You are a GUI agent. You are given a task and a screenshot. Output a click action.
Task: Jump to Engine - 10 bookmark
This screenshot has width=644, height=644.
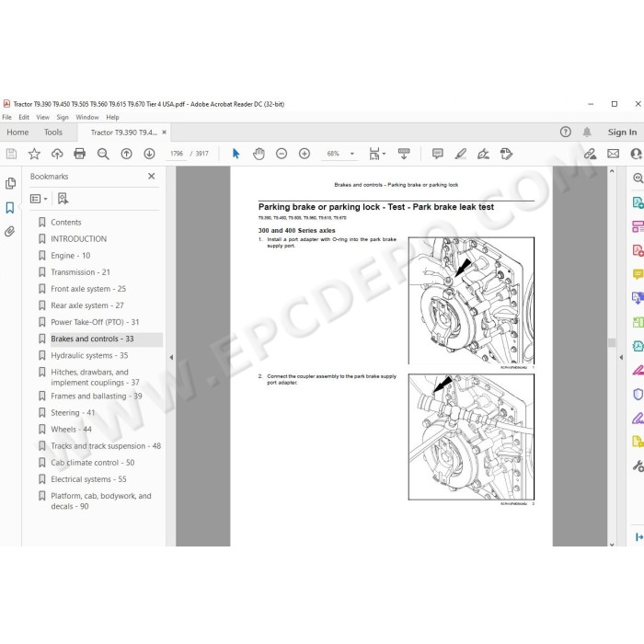[70, 256]
